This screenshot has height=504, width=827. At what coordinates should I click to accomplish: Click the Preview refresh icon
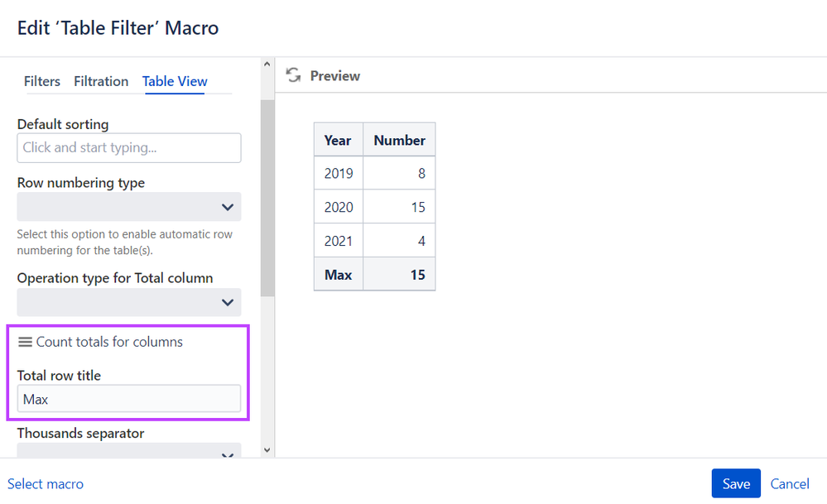(293, 75)
